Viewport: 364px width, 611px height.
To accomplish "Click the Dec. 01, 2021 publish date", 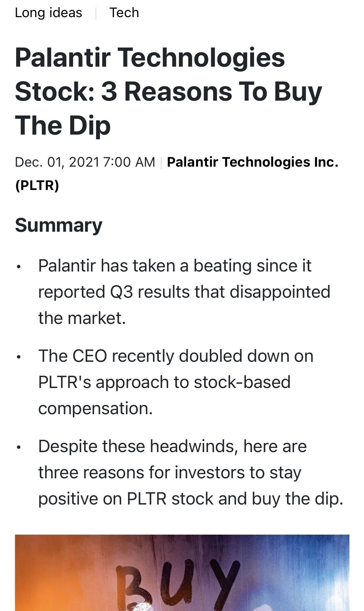I will click(x=57, y=162).
